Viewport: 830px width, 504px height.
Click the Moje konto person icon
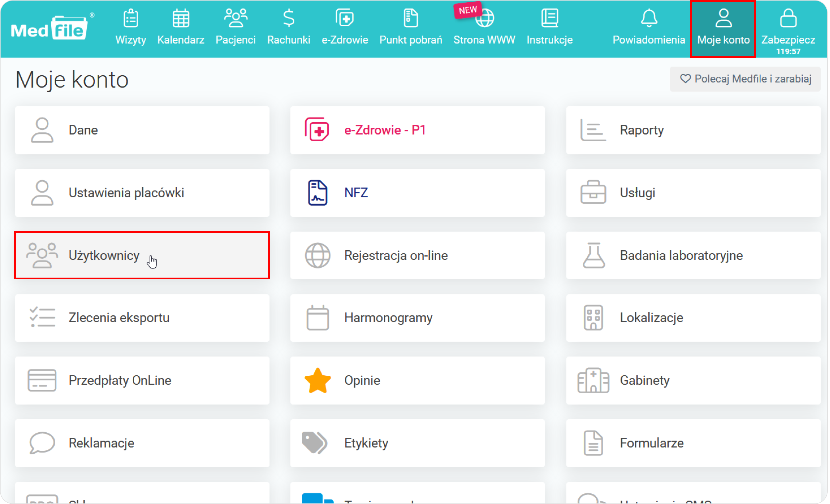(723, 18)
